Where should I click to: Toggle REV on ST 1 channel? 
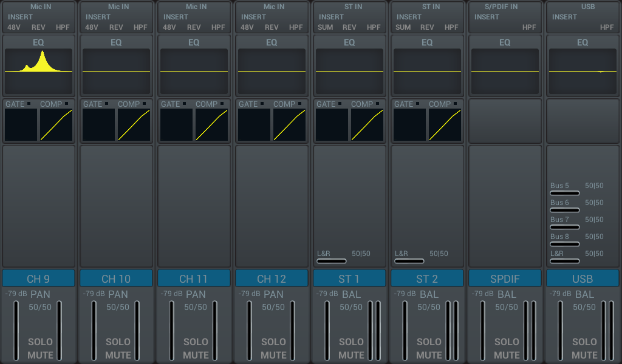[x=349, y=27]
